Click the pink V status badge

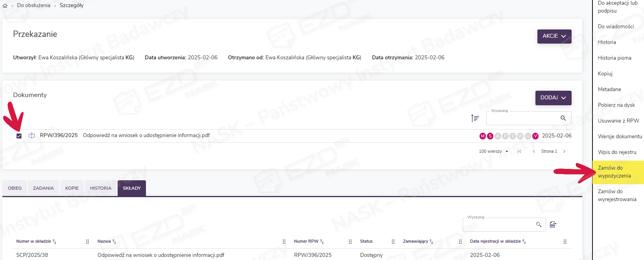click(535, 136)
